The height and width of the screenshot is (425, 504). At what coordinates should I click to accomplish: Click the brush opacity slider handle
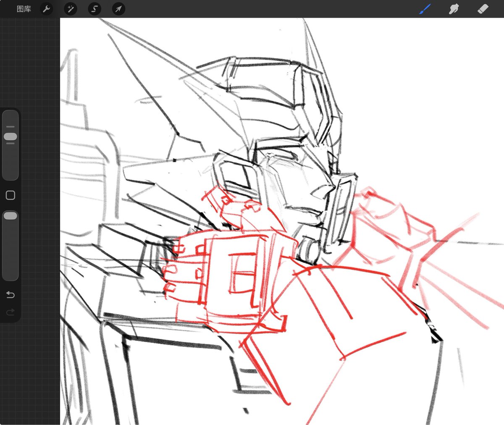coord(10,216)
